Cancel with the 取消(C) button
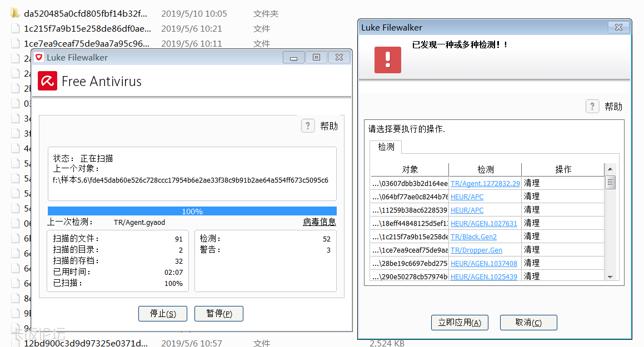The height and width of the screenshot is (347, 644). (x=528, y=323)
